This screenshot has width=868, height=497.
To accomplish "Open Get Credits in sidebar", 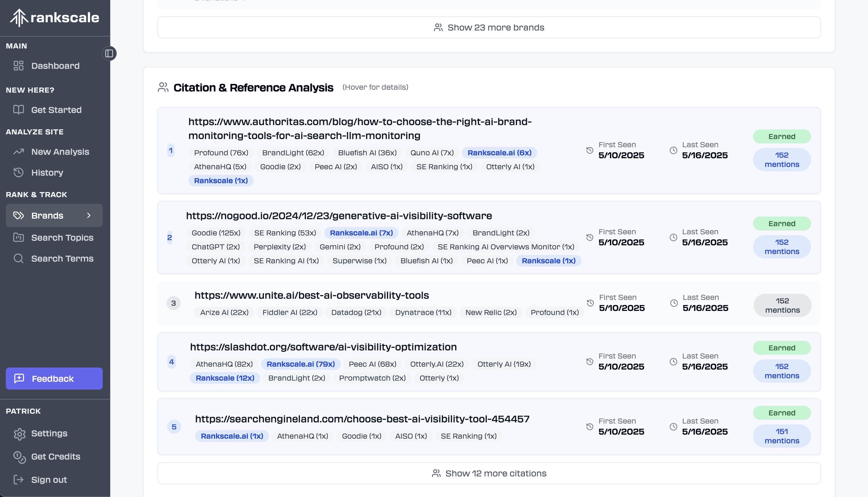I will click(x=54, y=456).
